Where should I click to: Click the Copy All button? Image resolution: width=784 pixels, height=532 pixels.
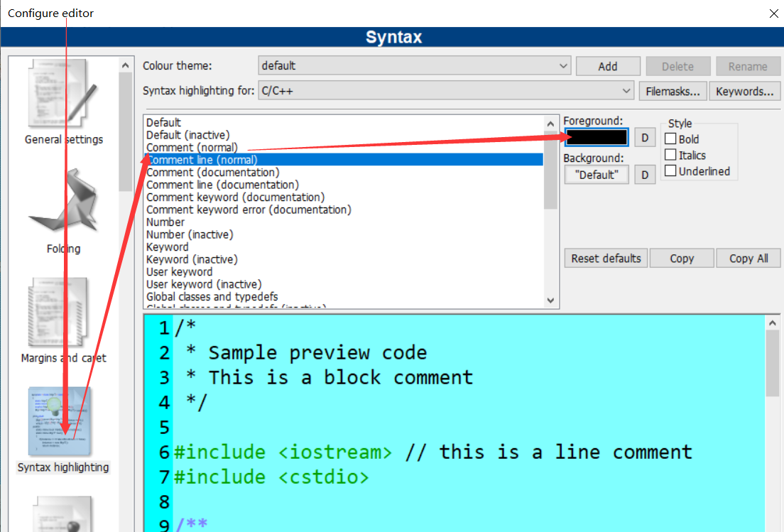[x=748, y=259]
